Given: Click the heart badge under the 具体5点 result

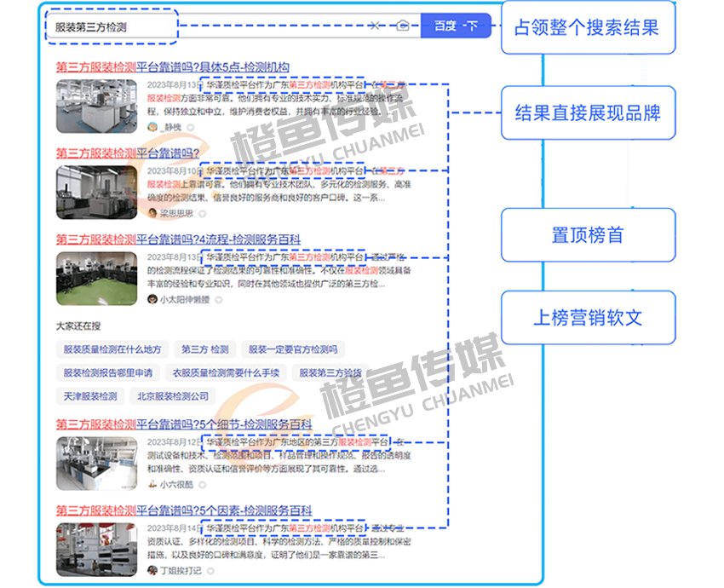Looking at the screenshot, I should click(190, 128).
